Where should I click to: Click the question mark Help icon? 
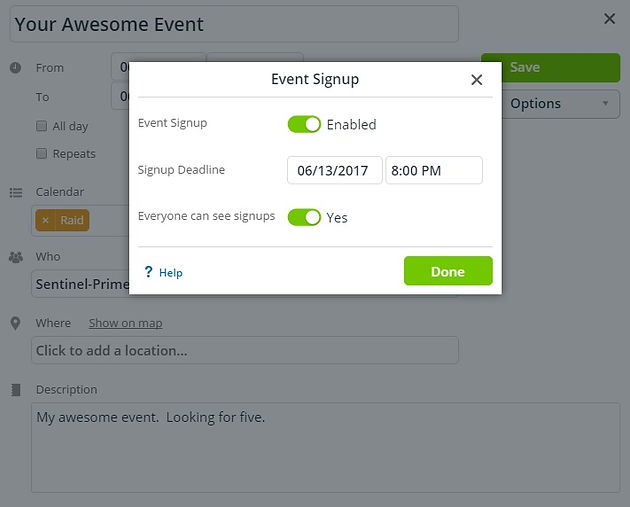[148, 272]
